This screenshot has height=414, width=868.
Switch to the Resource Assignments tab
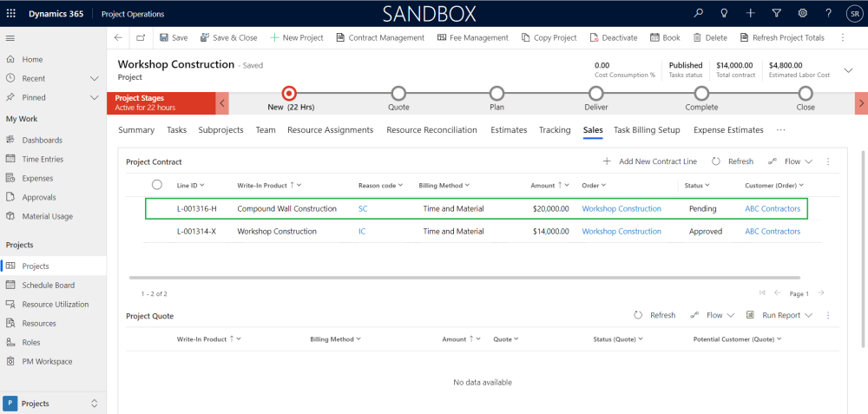[x=331, y=130]
